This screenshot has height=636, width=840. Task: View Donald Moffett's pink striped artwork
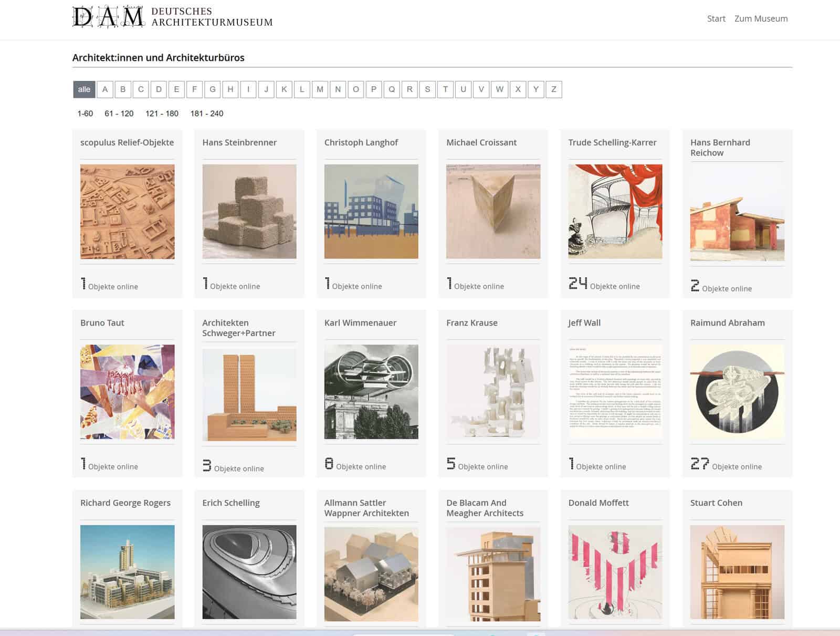[615, 572]
